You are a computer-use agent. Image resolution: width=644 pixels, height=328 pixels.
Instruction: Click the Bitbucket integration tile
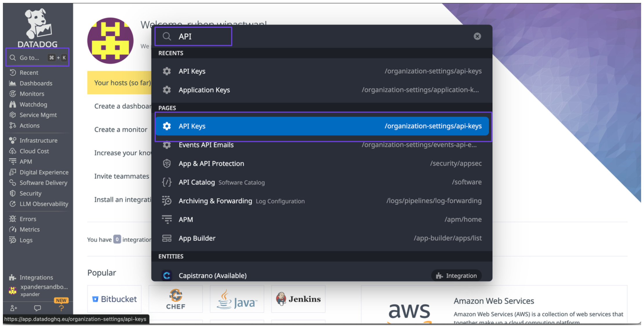coord(114,299)
